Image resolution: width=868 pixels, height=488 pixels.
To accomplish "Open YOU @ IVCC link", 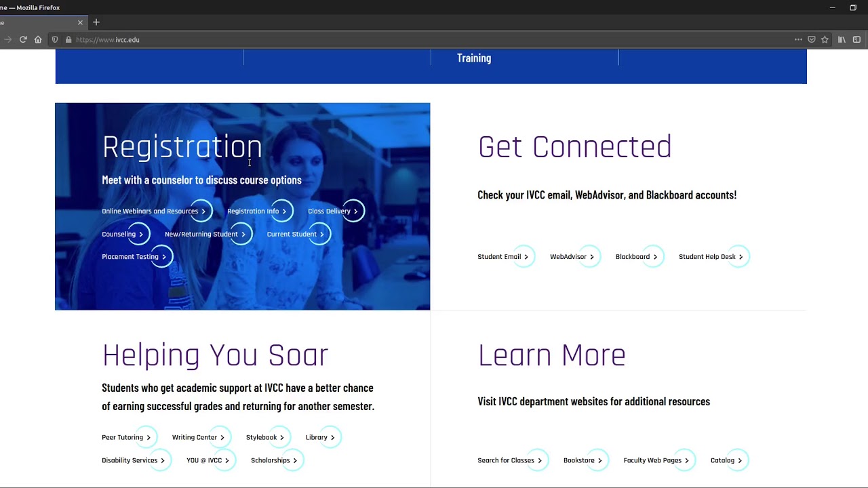I will [210, 460].
